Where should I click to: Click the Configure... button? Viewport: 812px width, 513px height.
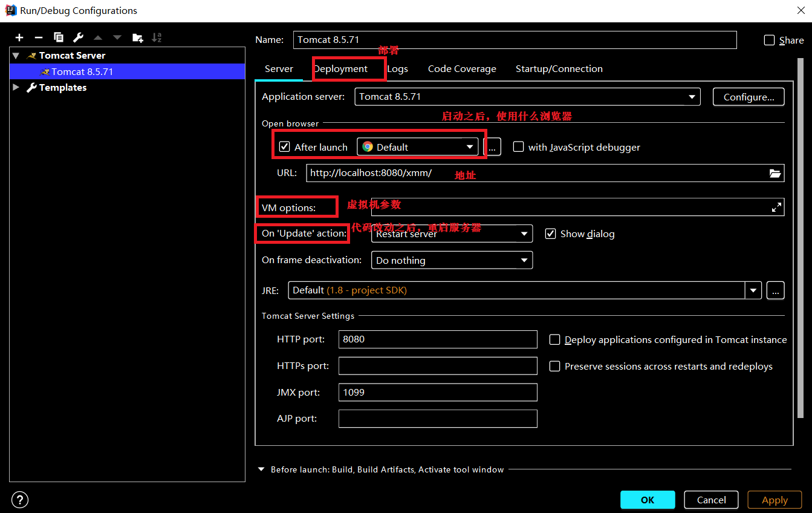749,97
